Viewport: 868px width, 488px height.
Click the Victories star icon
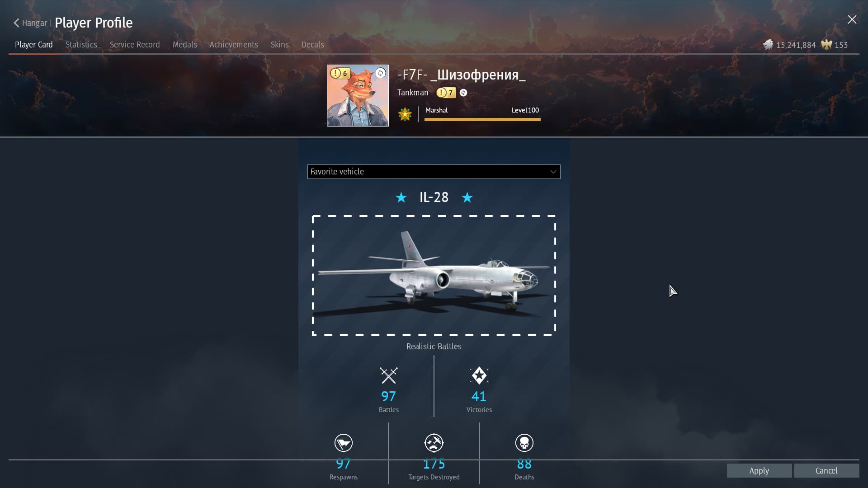[x=479, y=375]
